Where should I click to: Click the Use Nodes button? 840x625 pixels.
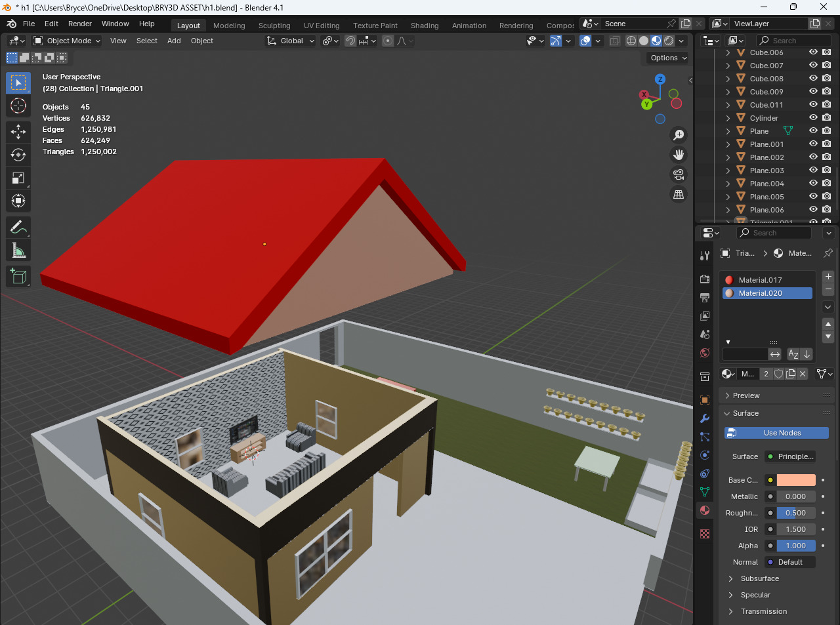coord(776,433)
